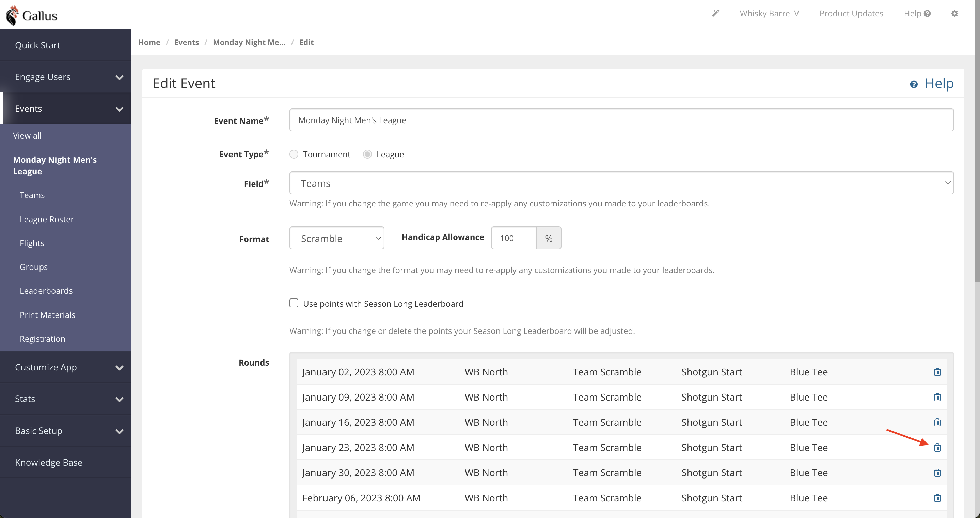Click WB North in January 16 row

(486, 422)
